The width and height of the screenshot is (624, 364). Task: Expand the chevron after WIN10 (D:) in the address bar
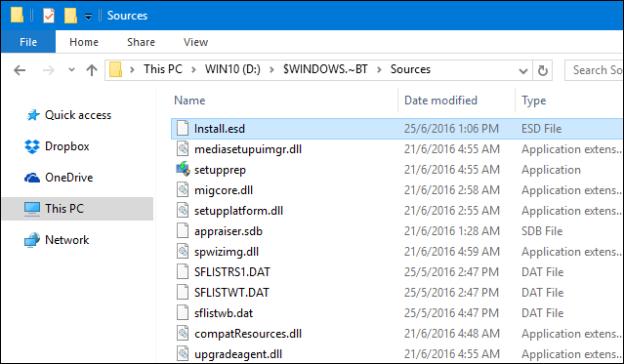(x=271, y=70)
